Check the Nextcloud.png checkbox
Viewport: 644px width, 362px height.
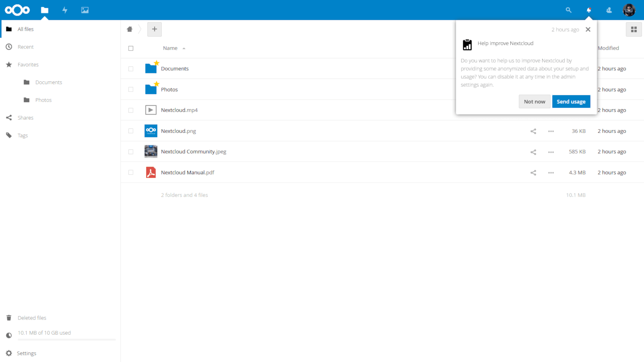131,131
